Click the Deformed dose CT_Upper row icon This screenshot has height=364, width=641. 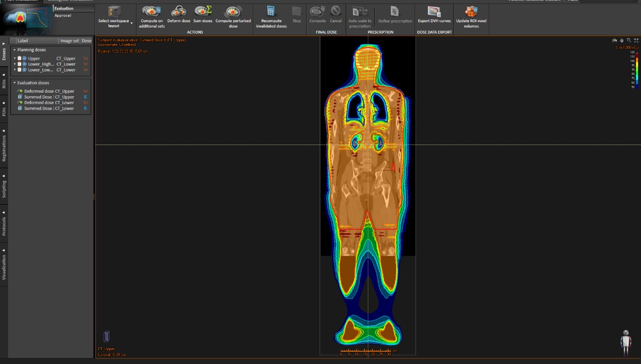pos(20,91)
